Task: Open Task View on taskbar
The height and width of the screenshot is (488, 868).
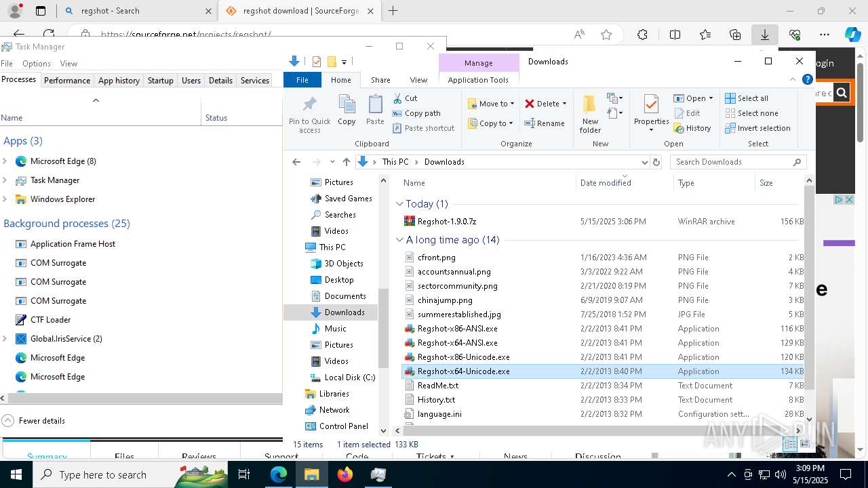Action: pos(244,474)
